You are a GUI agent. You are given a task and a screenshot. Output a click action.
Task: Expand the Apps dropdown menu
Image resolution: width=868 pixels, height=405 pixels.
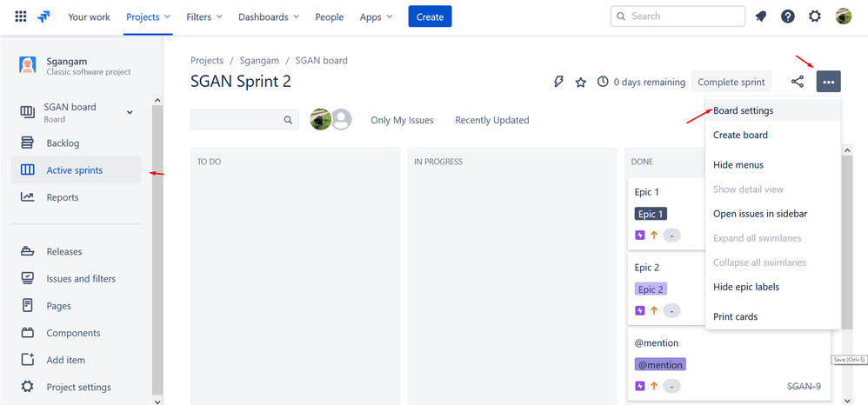coord(376,17)
